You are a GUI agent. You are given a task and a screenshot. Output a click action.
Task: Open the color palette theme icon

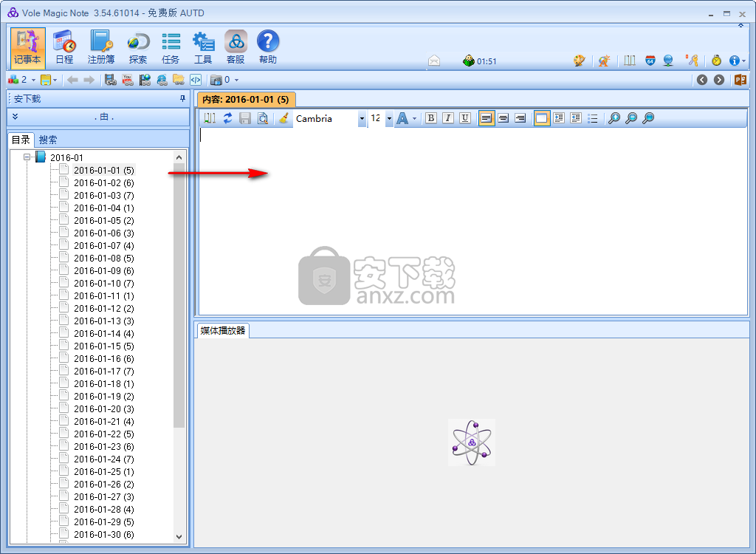click(x=579, y=61)
